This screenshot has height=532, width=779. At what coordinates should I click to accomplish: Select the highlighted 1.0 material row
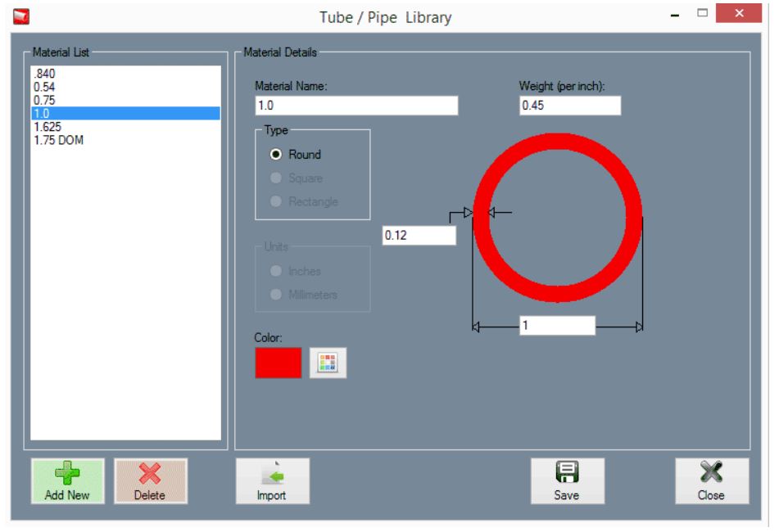[x=125, y=113]
